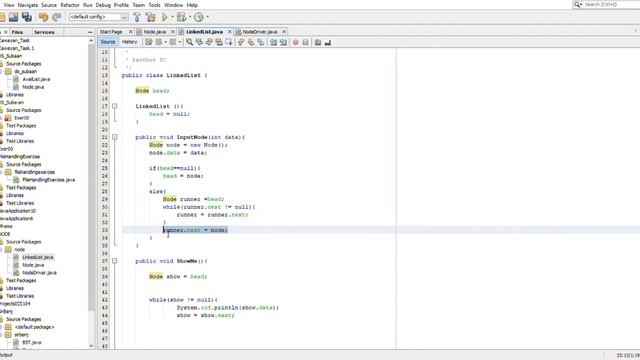640x360 pixels.
Task: Switch to the NodeDriver.java editor tab
Action: [x=260, y=32]
